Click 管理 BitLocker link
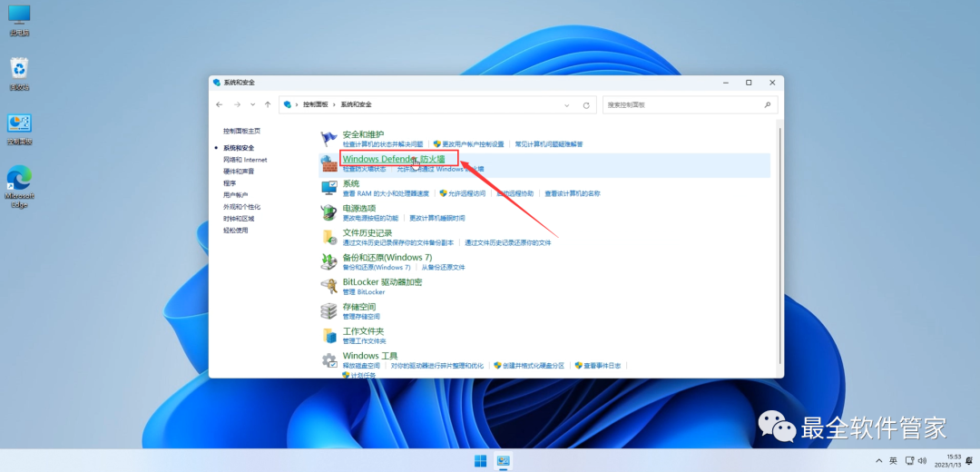The image size is (980, 472). (364, 292)
